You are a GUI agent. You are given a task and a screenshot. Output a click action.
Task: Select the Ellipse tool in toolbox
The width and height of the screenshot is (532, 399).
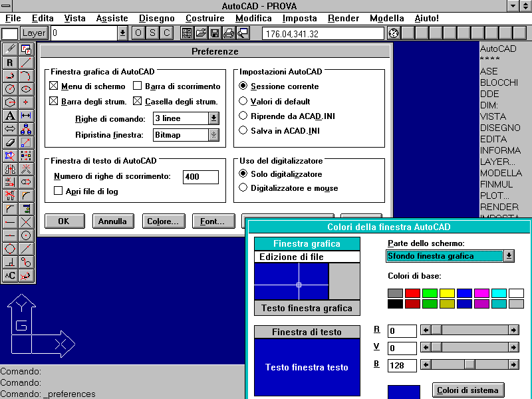point(26,89)
